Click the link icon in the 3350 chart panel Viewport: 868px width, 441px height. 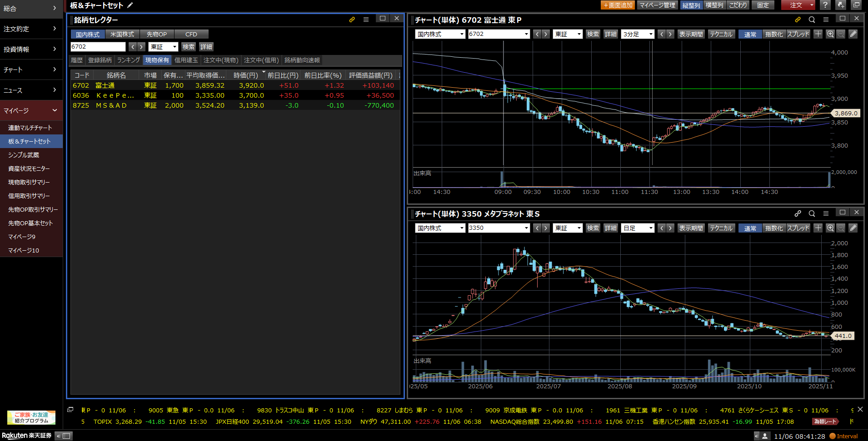coord(798,213)
